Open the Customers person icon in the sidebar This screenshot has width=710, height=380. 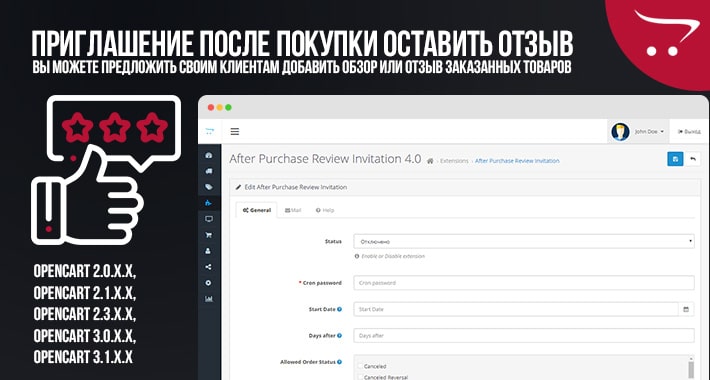pyautogui.click(x=209, y=251)
